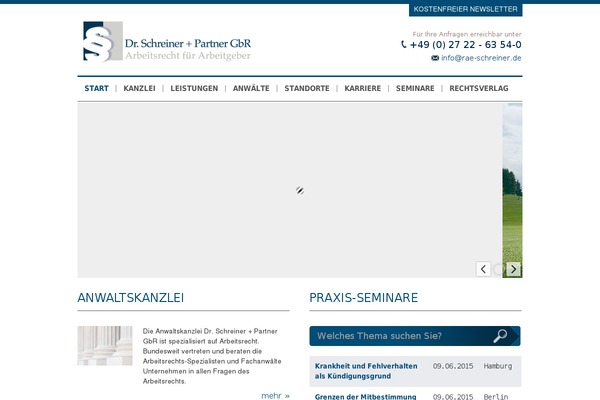Viewport: 600px width, 400px height.
Task: Click the ANWALTSKANZLEI heading
Action: [x=130, y=298]
